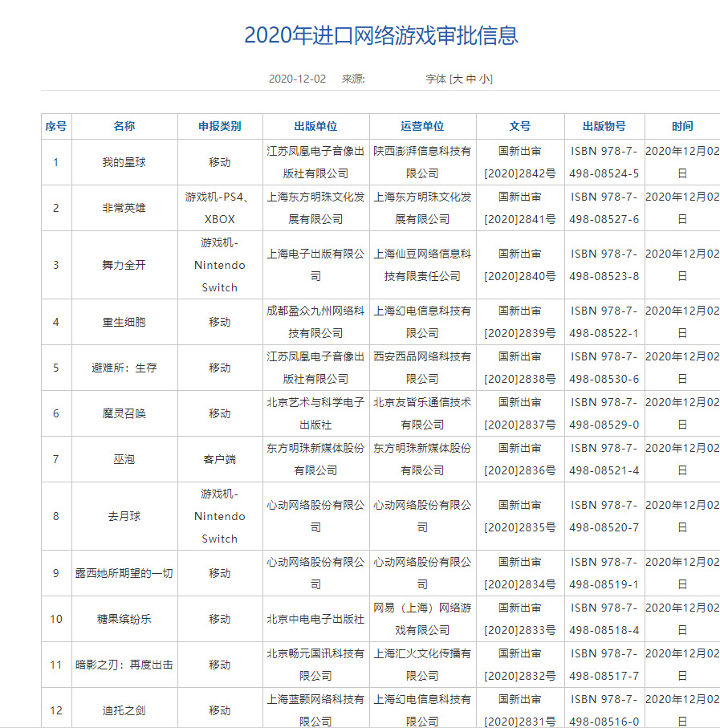Click ISBN 978-7-498-08527-6
The width and height of the screenshot is (720, 728).
point(604,208)
